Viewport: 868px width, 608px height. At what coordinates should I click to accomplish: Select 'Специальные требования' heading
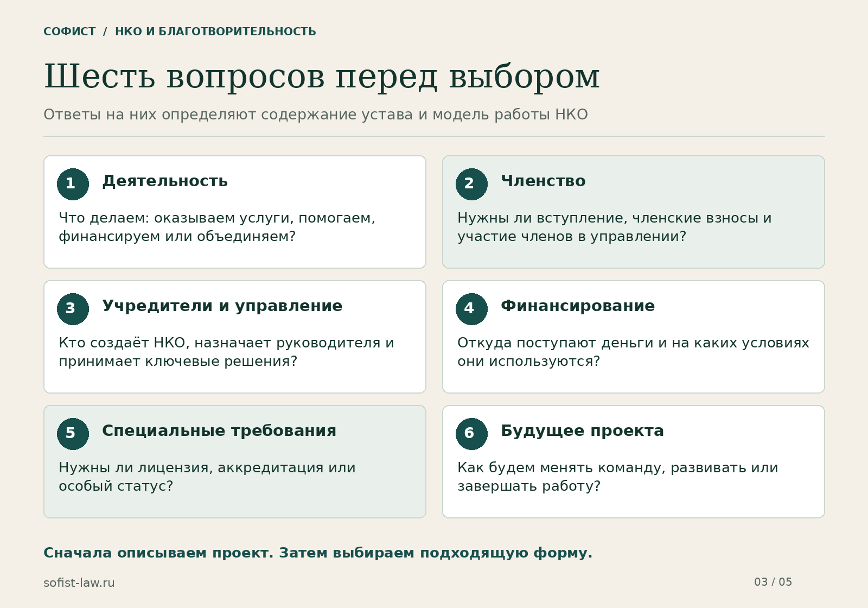click(219, 431)
